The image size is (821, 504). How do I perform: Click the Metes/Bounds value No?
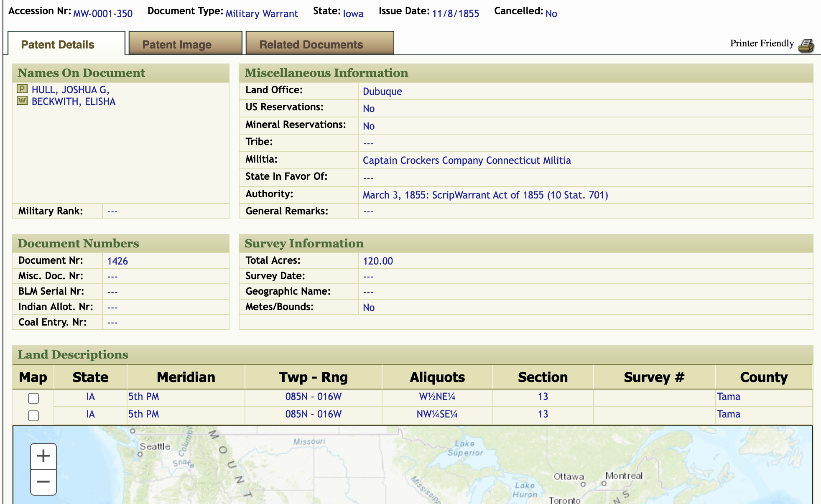369,308
